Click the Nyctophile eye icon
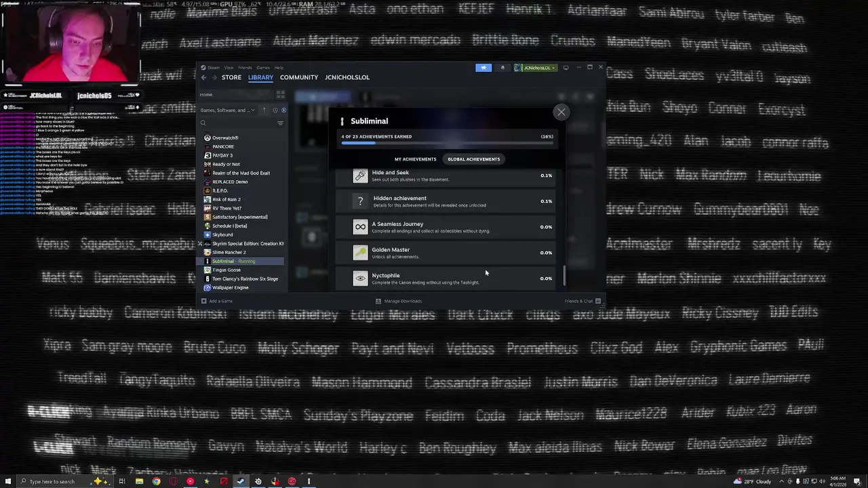Screen dimensions: 868x488 coord(360,279)
